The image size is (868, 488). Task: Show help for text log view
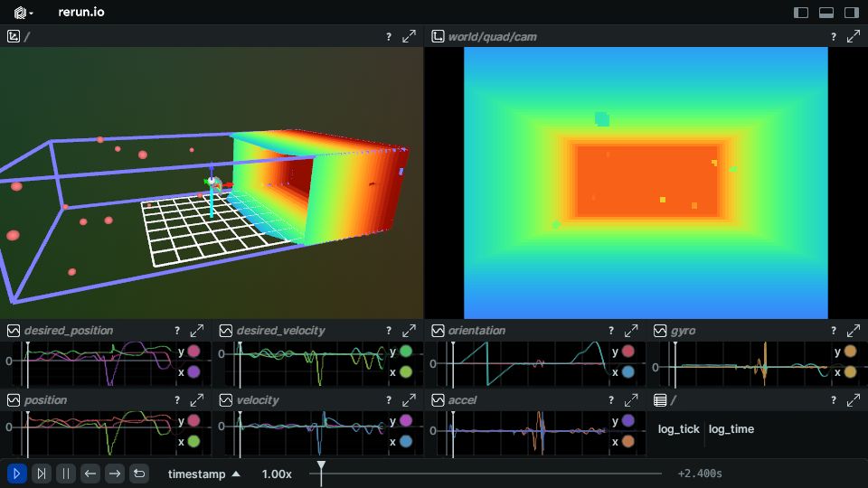(833, 400)
